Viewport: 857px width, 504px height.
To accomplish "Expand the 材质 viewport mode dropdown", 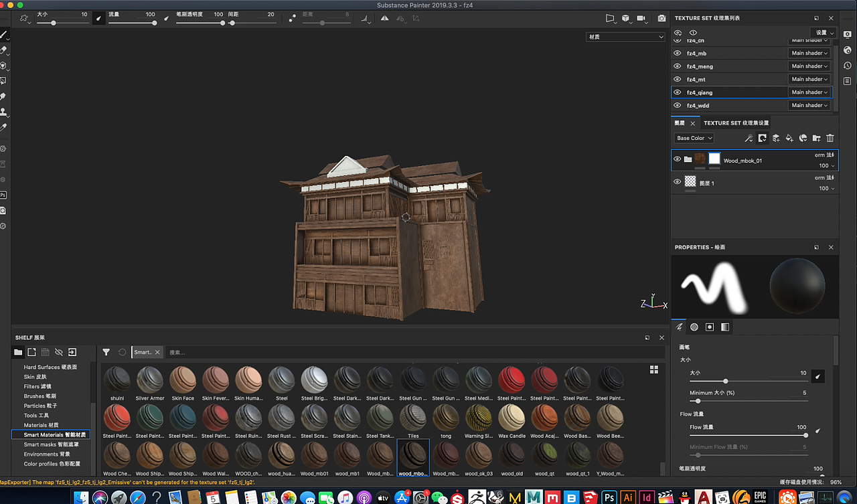I will [x=625, y=37].
